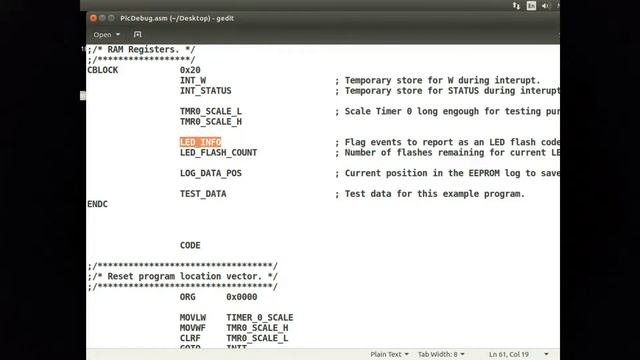Click the Ln 61, Col 19 status entry
The height and width of the screenshot is (360, 640).
coord(509,354)
